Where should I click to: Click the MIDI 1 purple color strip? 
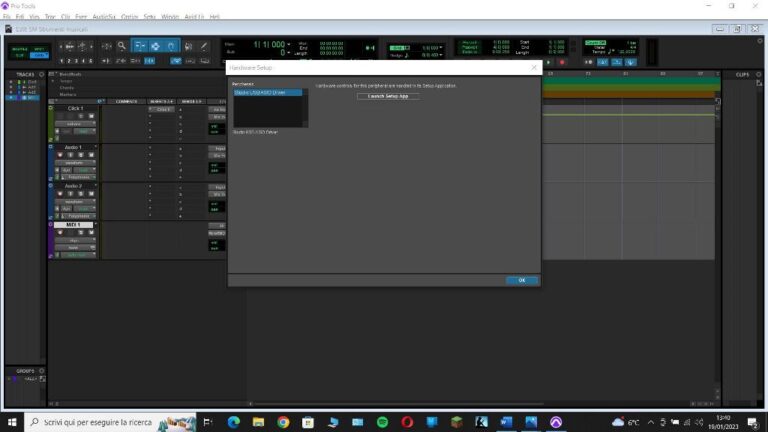[50, 240]
